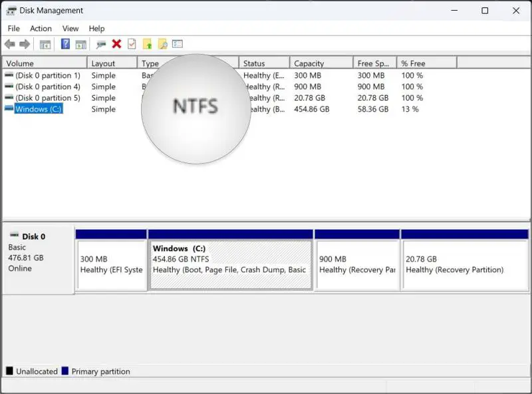
Task: Close the Disk Management window
Action: pos(516,11)
